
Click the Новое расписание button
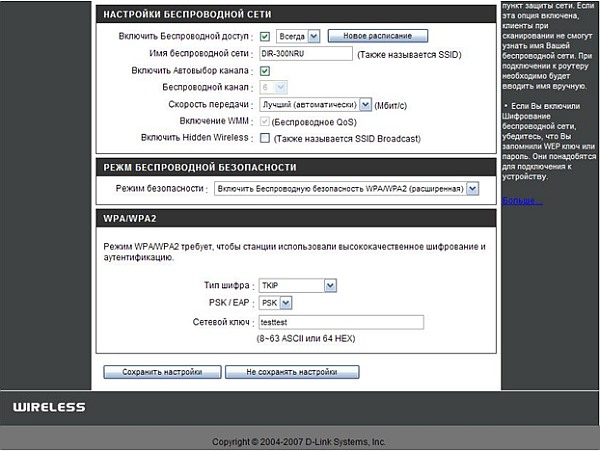(377, 36)
